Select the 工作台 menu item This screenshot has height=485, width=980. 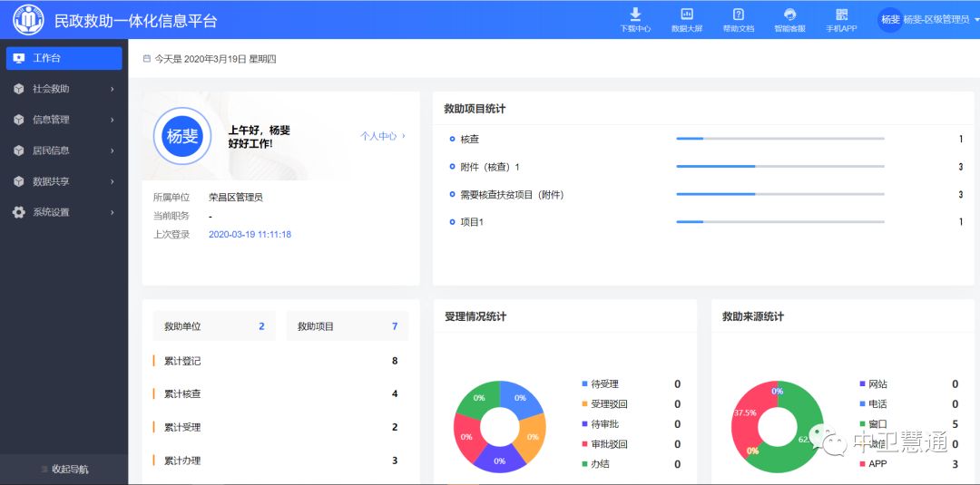tap(64, 58)
